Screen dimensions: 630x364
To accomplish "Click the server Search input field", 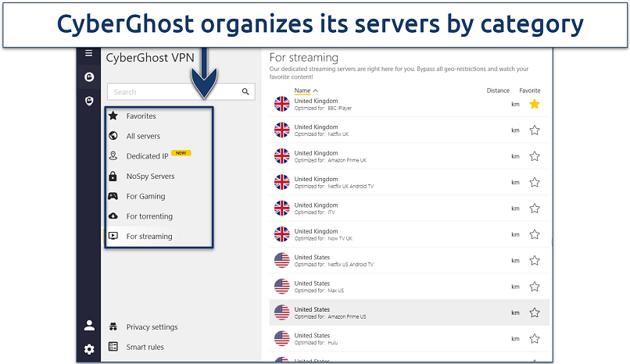I will 174,91.
